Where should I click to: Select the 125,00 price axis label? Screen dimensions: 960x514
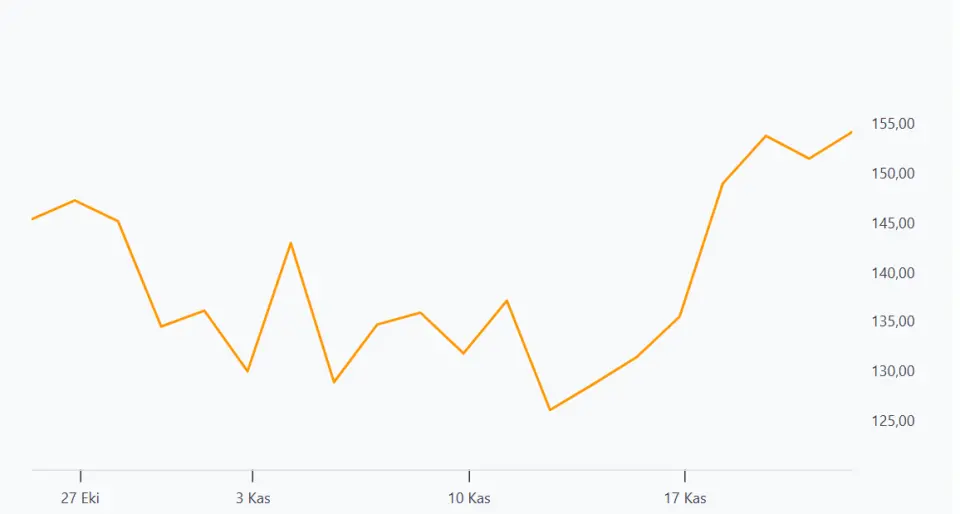(893, 420)
